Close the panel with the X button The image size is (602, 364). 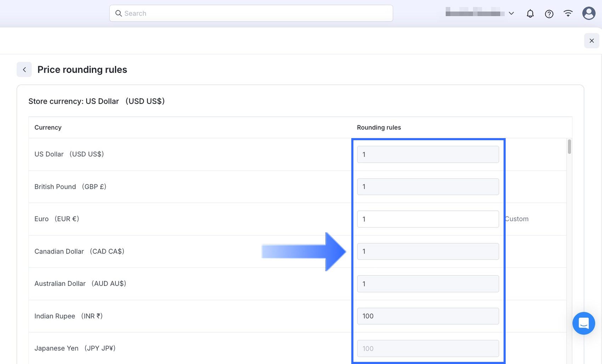(591, 41)
